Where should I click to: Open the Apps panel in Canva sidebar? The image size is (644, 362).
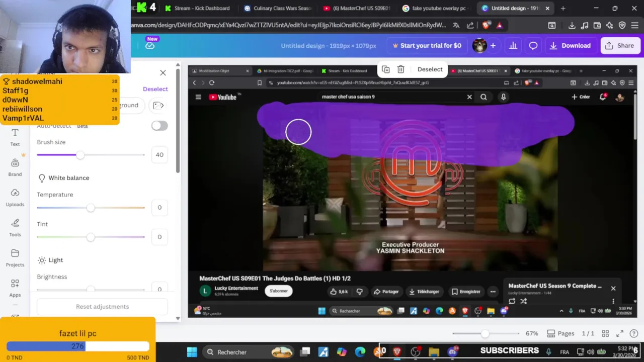(15, 288)
